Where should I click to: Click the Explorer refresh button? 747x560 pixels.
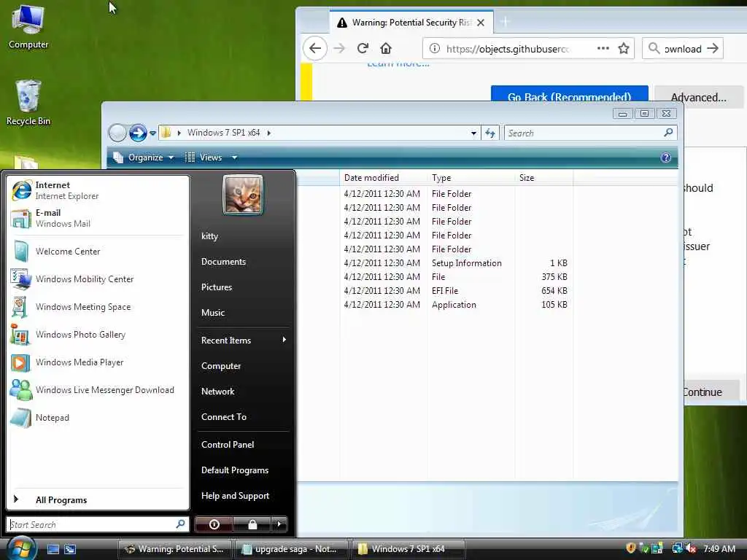pyautogui.click(x=489, y=133)
